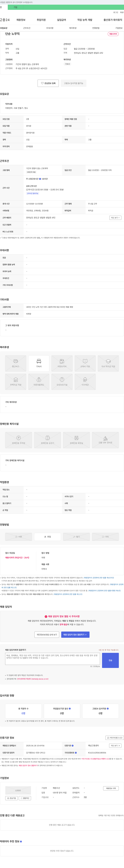The image size is (124, 868).
Task: Click the 열람차단 star button
Action: coord(25,798)
